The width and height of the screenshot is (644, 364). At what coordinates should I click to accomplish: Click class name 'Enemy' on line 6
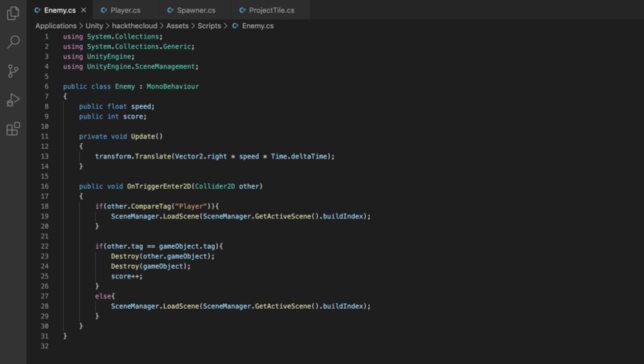click(125, 86)
